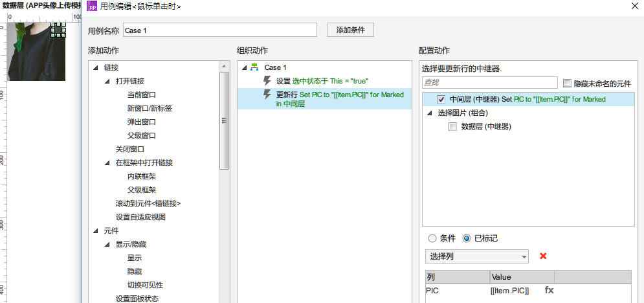Click the Value column header
The width and height of the screenshot is (644, 303).
522,276
